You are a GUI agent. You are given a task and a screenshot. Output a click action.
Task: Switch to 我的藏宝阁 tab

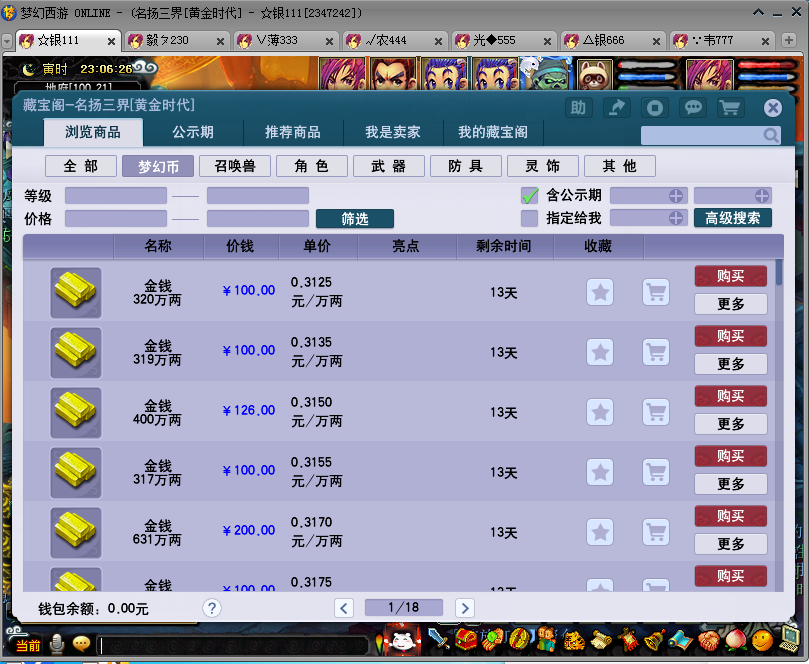click(x=493, y=132)
